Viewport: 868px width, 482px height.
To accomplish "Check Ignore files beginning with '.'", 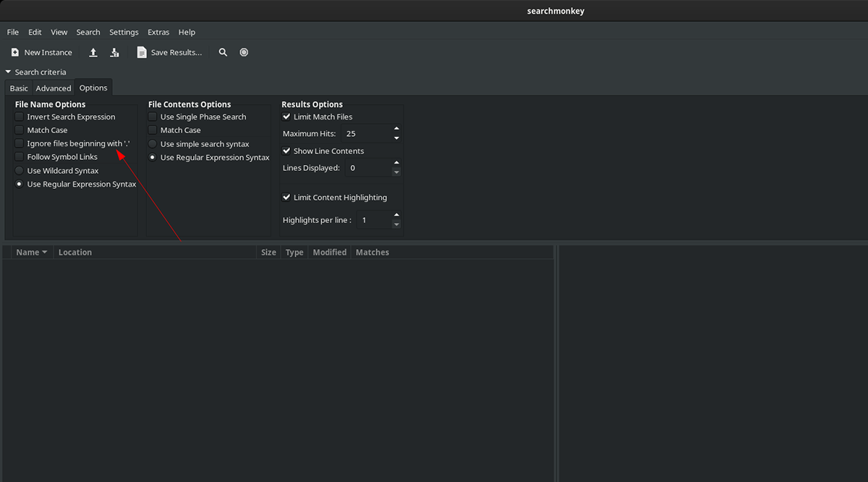I will click(x=18, y=143).
